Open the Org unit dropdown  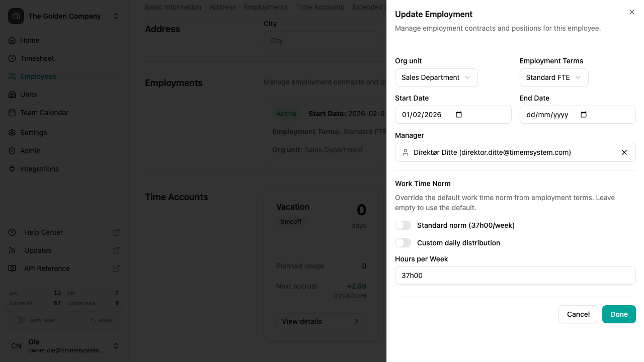pyautogui.click(x=436, y=77)
